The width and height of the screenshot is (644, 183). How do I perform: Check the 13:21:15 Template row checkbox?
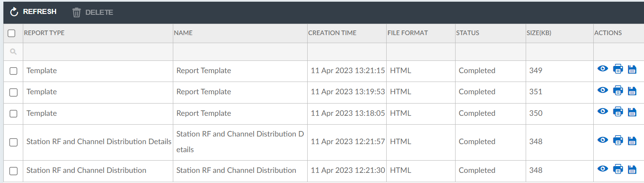[14, 71]
